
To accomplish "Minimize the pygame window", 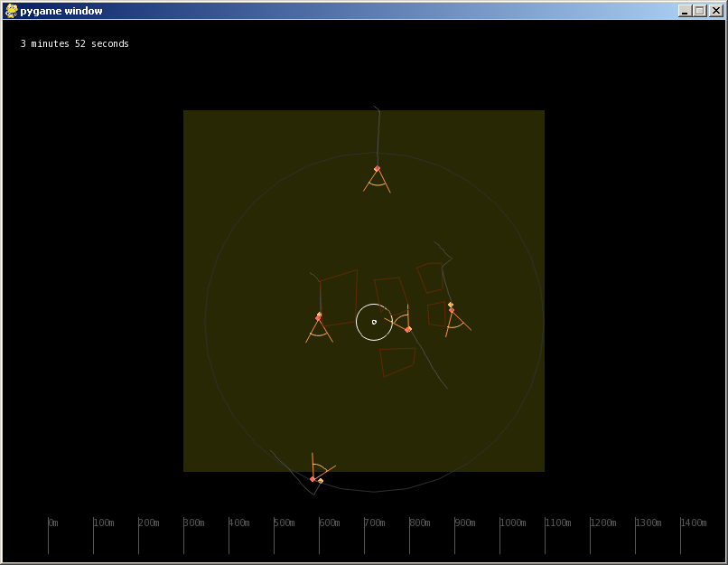I will tap(685, 11).
